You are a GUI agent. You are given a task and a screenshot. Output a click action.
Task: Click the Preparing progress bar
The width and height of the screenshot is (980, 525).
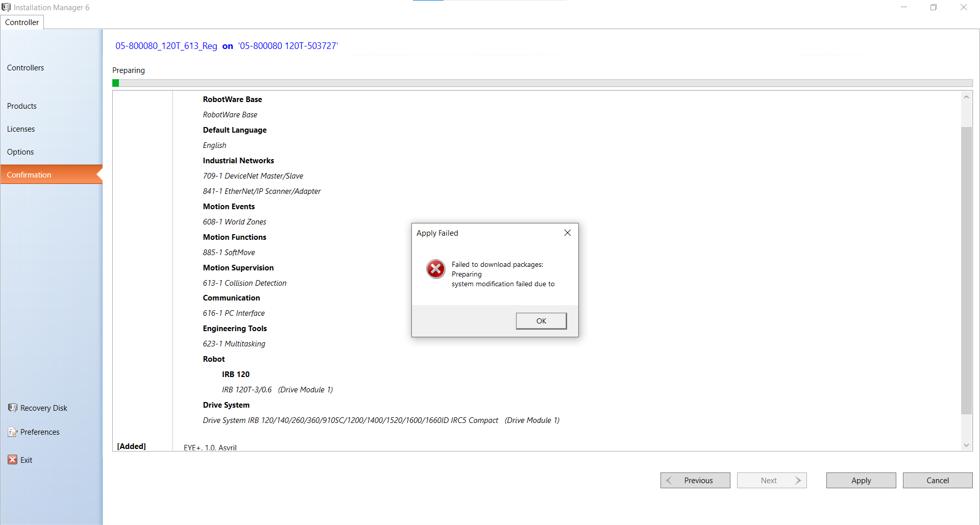(543, 83)
